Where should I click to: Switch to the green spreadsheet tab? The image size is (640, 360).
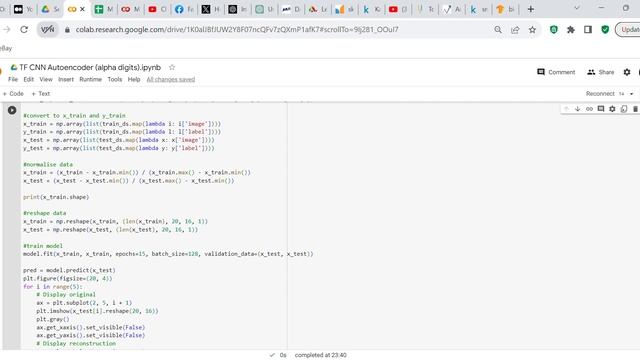coord(104,9)
